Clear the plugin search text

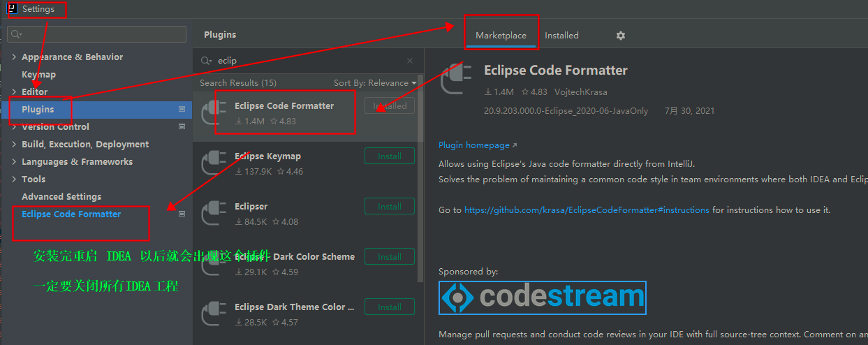click(x=410, y=61)
